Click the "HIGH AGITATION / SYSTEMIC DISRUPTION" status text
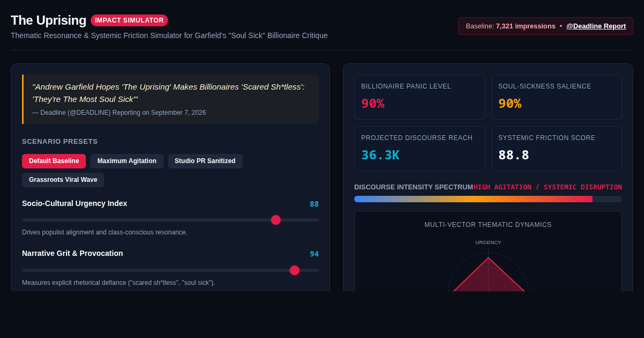644x338 pixels. (547, 187)
